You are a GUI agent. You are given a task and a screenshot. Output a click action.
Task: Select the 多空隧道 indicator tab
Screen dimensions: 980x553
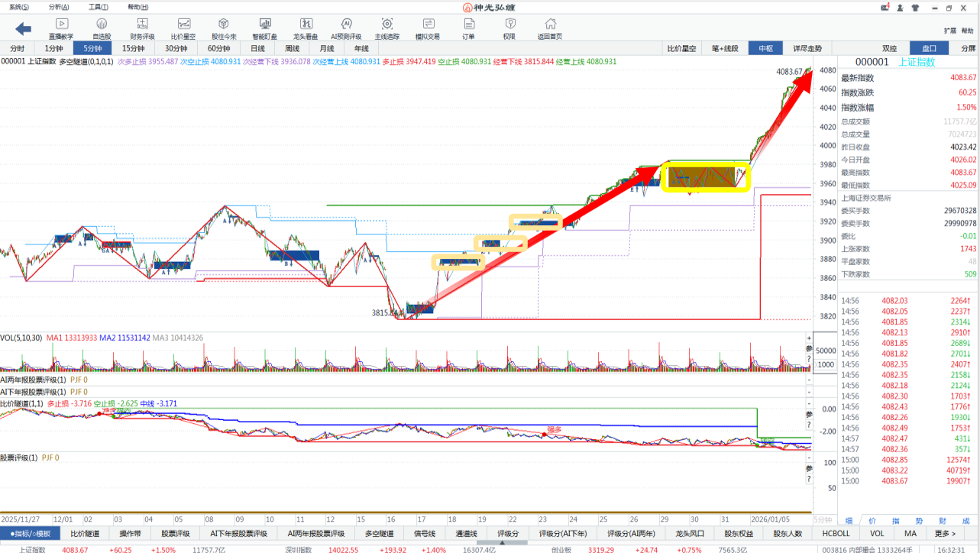379,533
